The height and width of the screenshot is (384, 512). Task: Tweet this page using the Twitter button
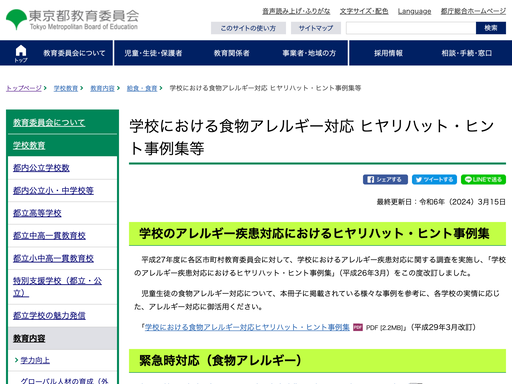(x=435, y=180)
